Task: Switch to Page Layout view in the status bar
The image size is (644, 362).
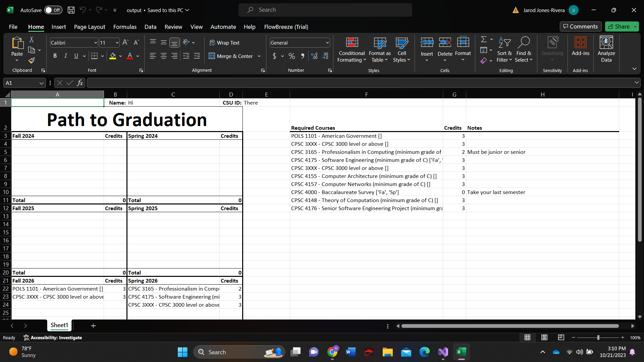Action: point(544,338)
